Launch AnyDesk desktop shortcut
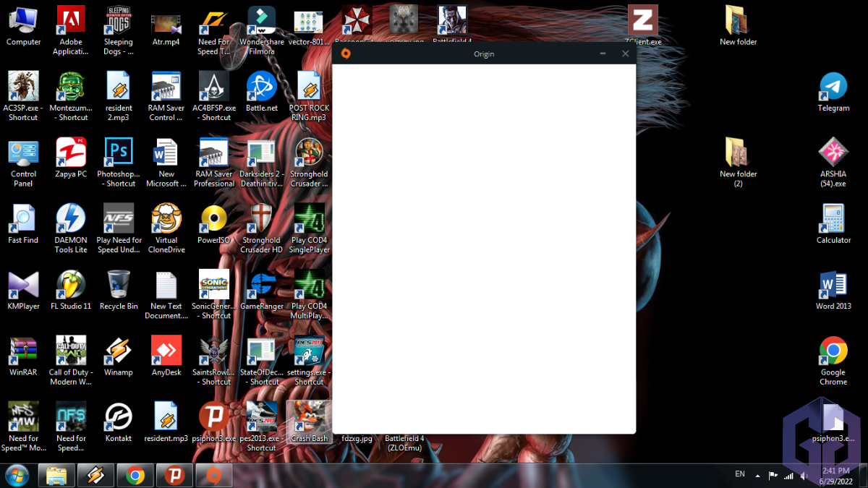The image size is (868, 488). coord(166,355)
